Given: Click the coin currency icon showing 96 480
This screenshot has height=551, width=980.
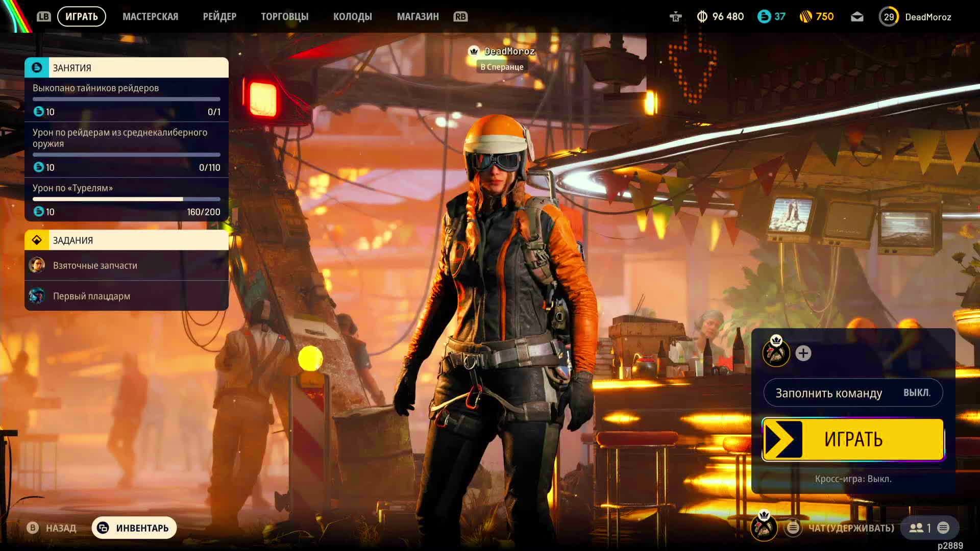Looking at the screenshot, I should click(702, 17).
